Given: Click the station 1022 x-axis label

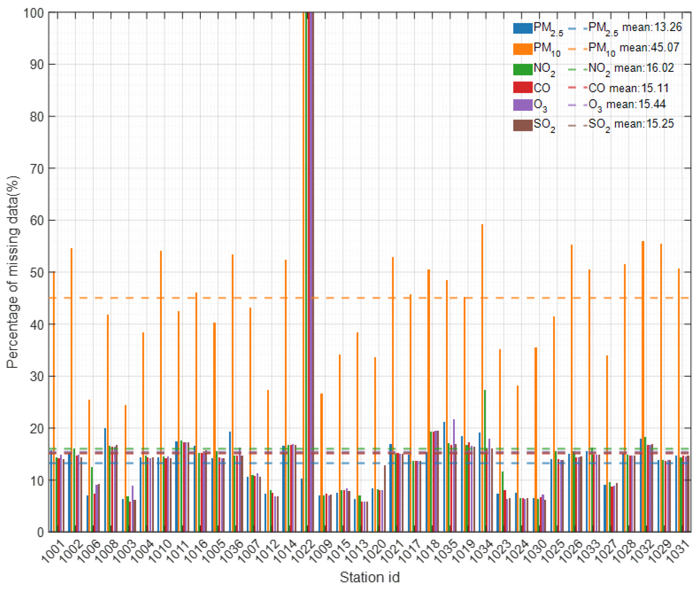Looking at the screenshot, I should [x=303, y=551].
